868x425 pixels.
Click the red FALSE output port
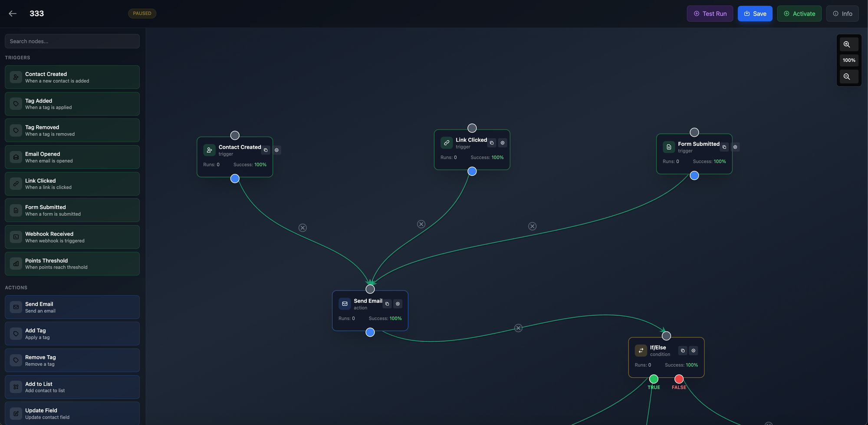point(679,379)
